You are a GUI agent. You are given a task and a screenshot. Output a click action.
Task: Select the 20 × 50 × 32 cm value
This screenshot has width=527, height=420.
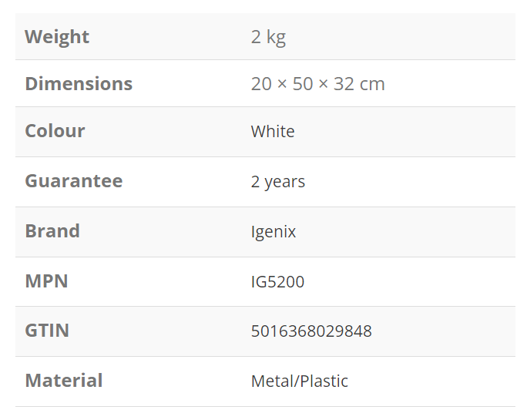(317, 84)
